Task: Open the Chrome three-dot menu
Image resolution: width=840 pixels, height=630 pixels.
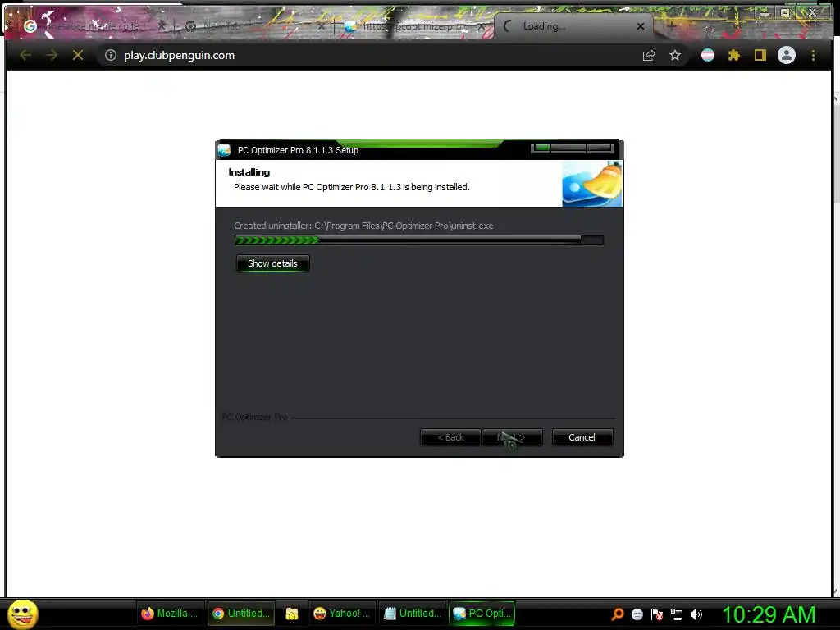Action: (x=813, y=55)
